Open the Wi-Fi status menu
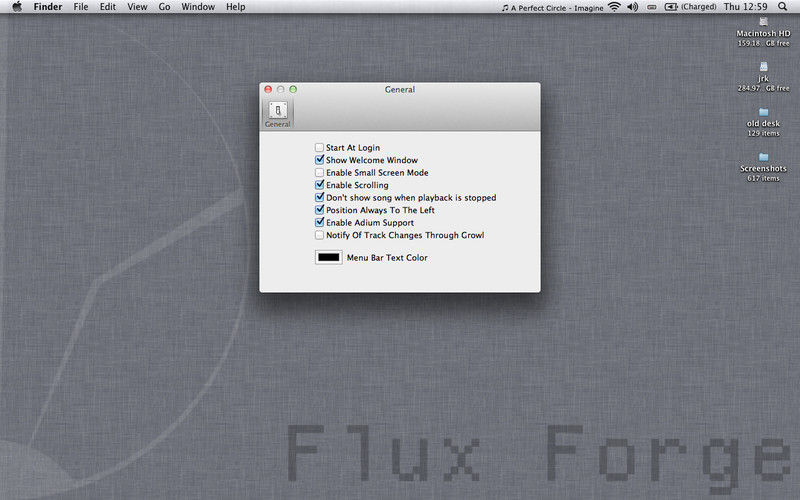This screenshot has width=800, height=500. (x=615, y=7)
